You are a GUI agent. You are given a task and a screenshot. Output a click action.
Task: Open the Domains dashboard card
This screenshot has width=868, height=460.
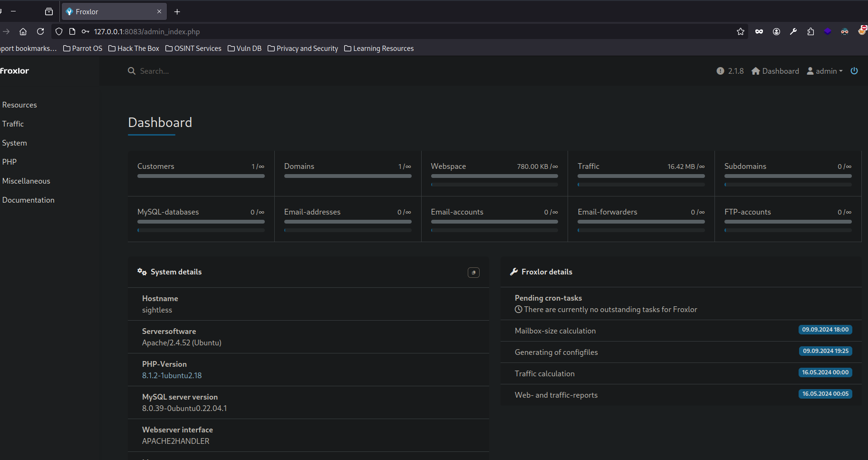348,174
